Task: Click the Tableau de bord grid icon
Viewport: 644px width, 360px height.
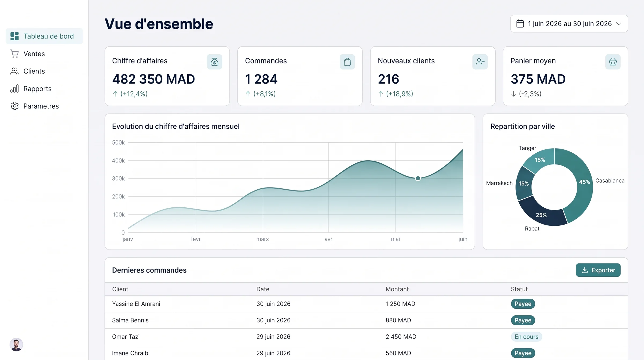Action: click(x=14, y=36)
